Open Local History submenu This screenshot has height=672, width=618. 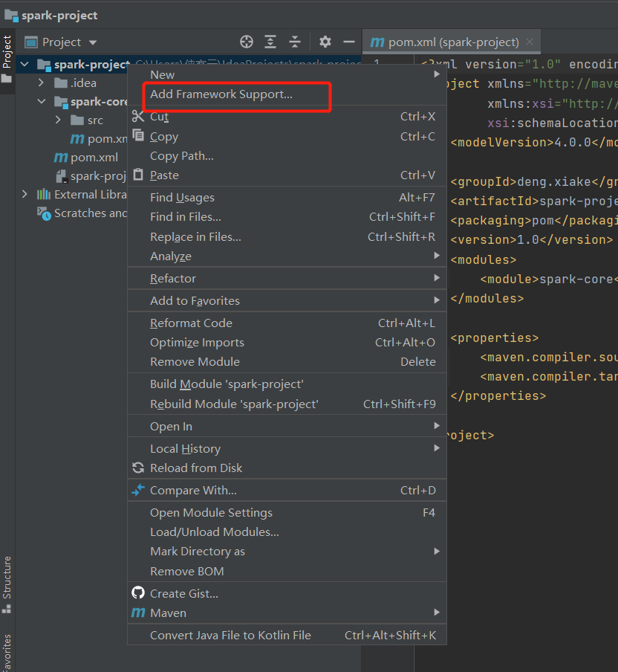287,448
